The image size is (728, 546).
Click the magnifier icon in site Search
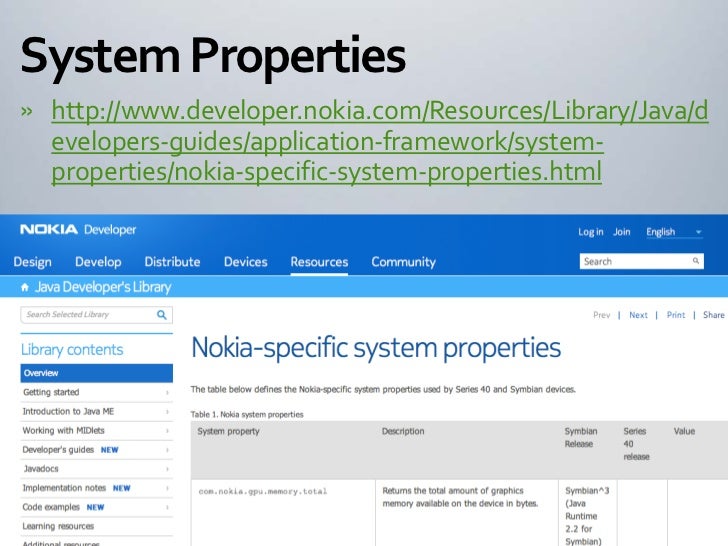click(696, 261)
